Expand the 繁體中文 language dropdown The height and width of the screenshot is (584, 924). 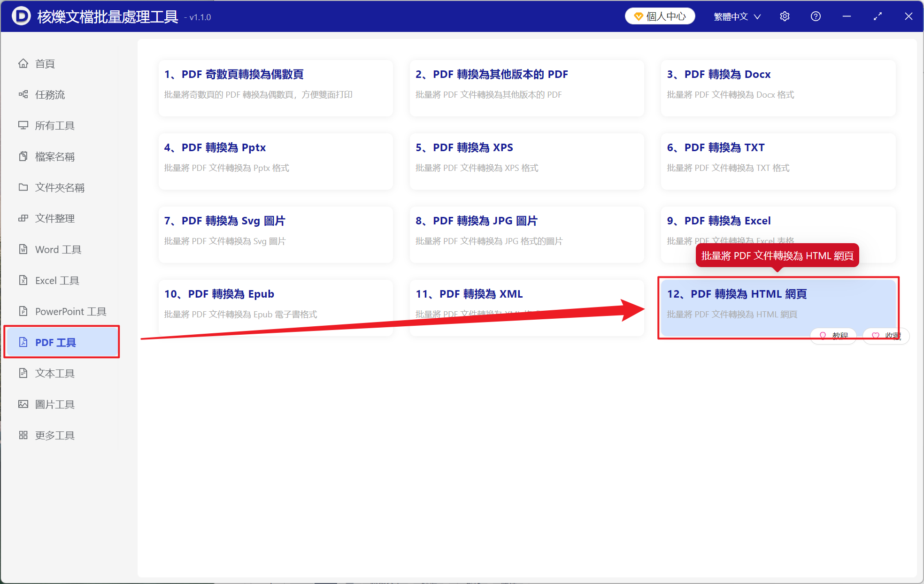[737, 16]
